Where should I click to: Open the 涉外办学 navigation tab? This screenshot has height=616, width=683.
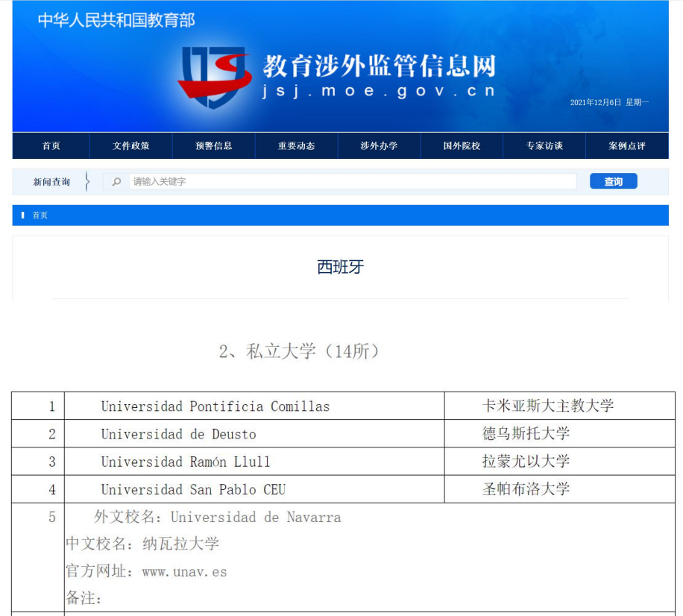tap(379, 145)
